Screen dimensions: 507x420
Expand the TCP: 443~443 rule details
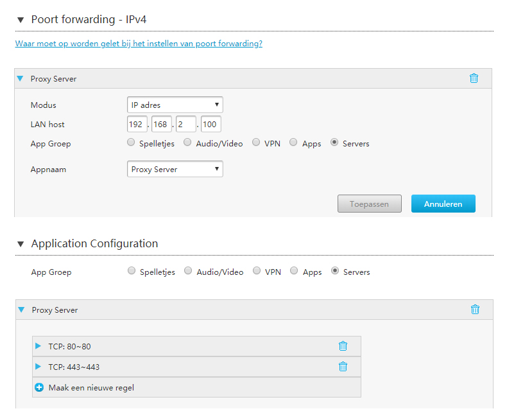[x=38, y=367]
